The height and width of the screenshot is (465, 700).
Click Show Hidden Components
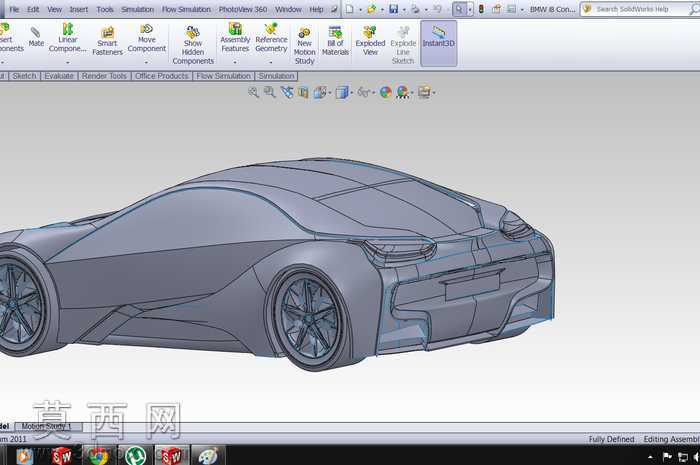tap(193, 45)
